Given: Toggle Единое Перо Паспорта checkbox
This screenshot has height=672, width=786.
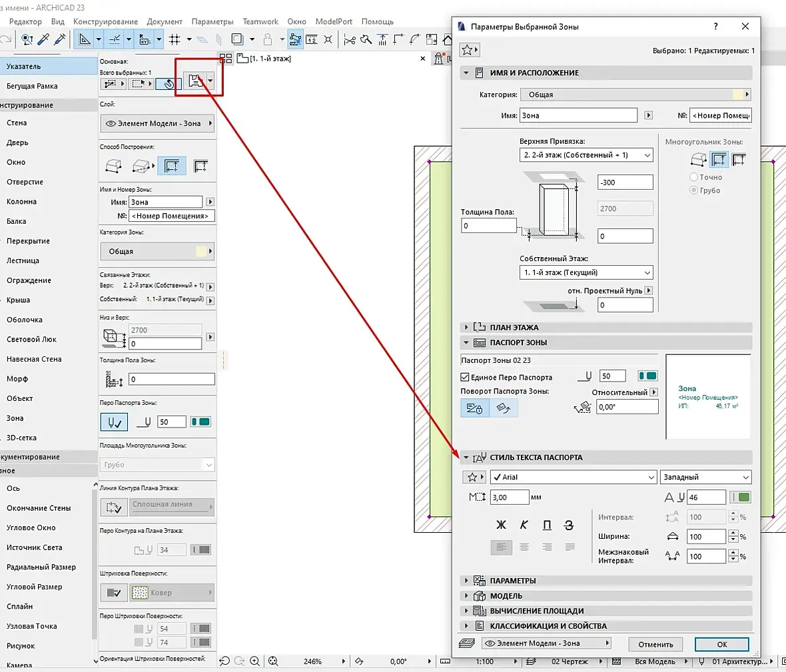Looking at the screenshot, I should point(465,377).
